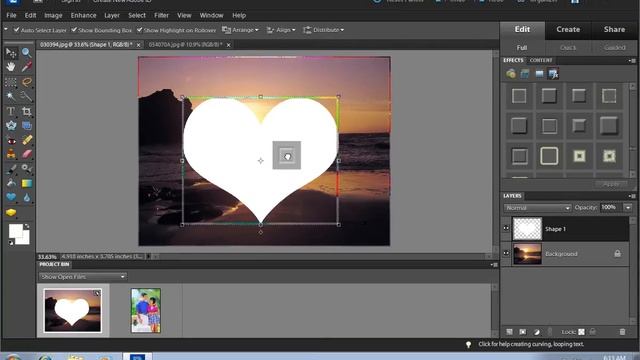Select the Quick Selection brush tool
Viewport: 640px width, 360px height.
point(27,96)
